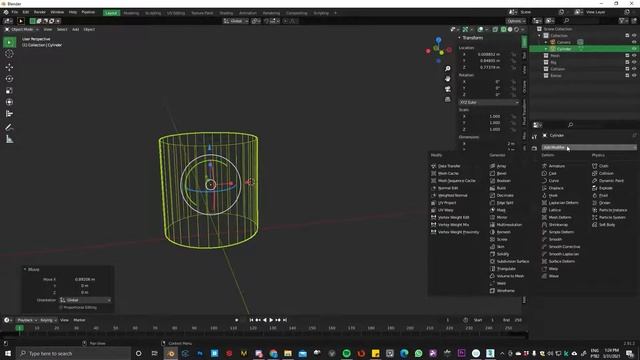Switch to the Layout workspace tab
Image resolution: width=640 pixels, height=360 pixels.
pos(111,13)
